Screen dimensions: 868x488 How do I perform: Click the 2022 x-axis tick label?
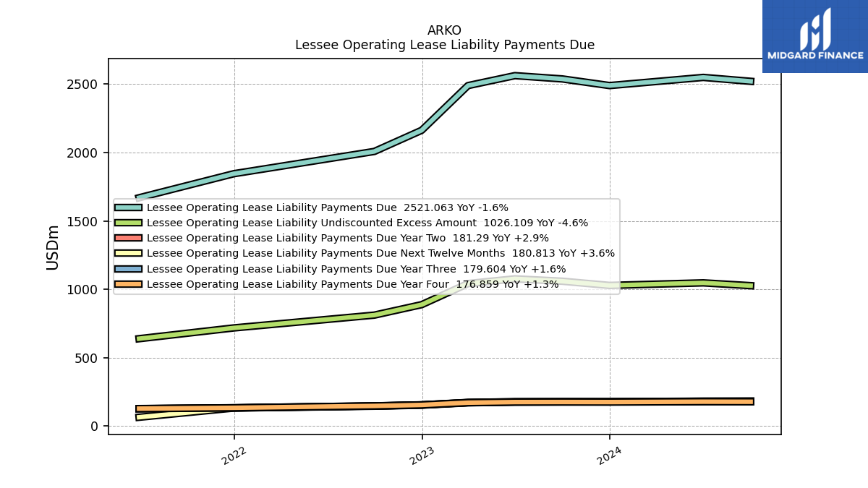[x=234, y=455]
